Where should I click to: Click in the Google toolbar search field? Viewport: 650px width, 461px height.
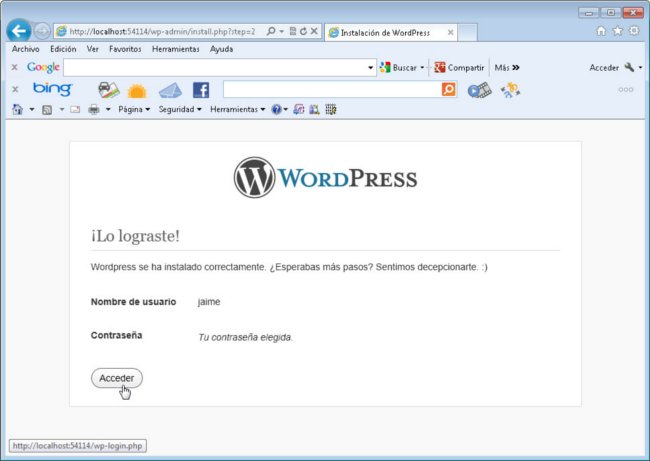pos(214,68)
